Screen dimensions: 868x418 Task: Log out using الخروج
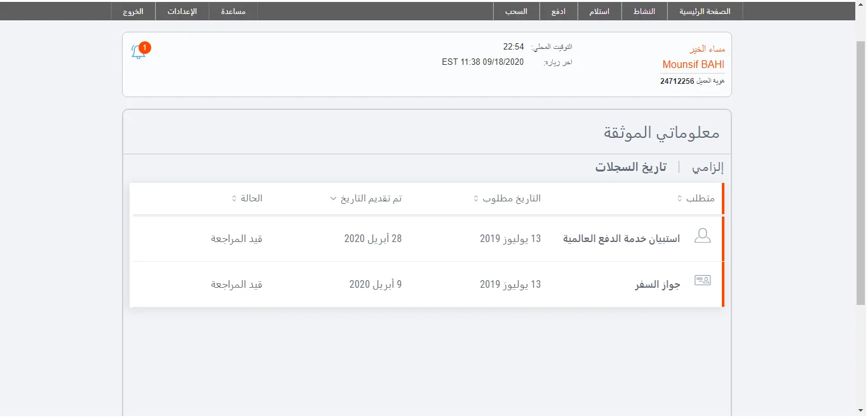point(133,11)
